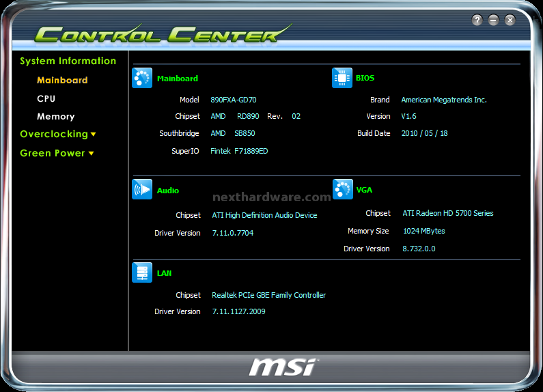
Task: Click the Audio speaker icon
Action: [x=142, y=189]
